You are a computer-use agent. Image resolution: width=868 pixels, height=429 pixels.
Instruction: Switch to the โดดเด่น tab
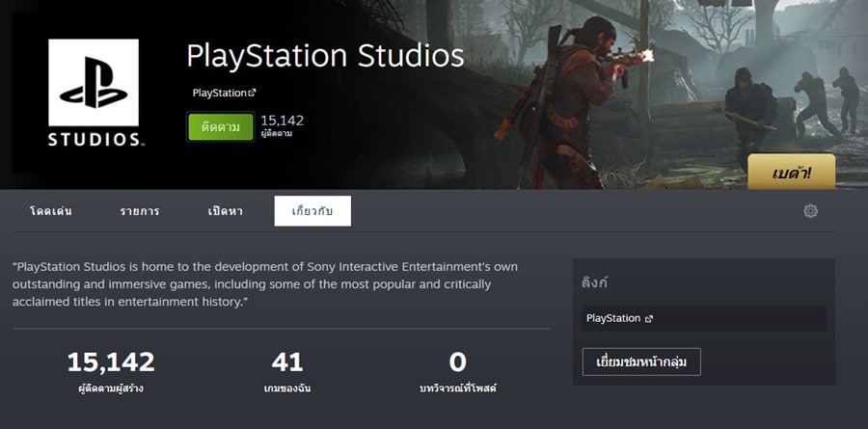[x=51, y=211]
